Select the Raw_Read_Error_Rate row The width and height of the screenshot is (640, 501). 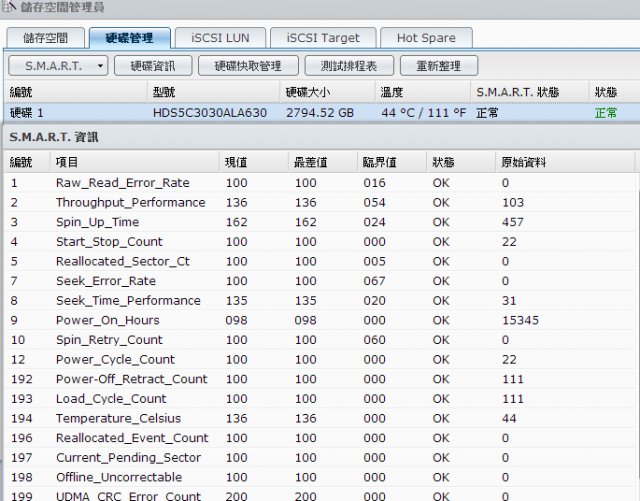pos(320,183)
